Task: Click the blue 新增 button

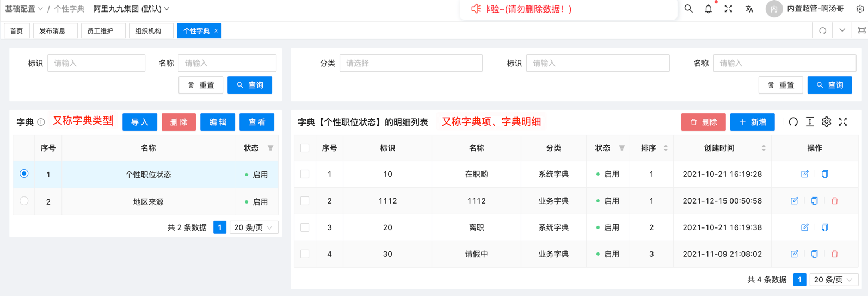Action: coord(752,122)
